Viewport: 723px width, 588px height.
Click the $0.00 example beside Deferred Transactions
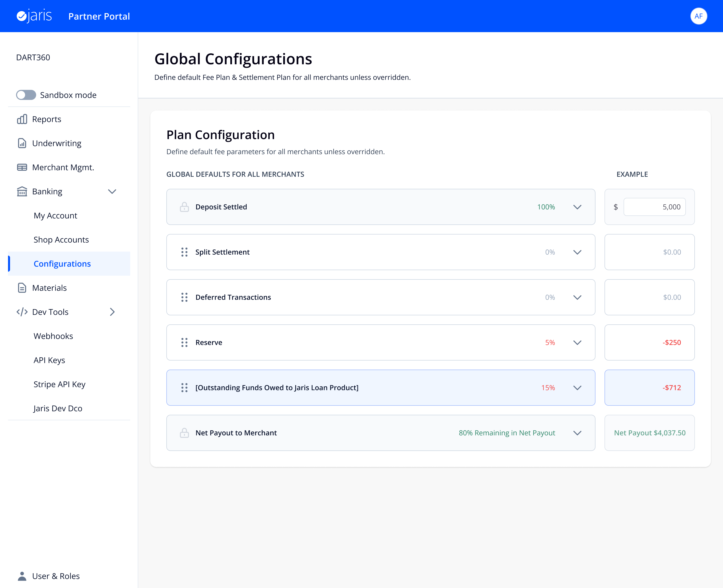tap(672, 297)
